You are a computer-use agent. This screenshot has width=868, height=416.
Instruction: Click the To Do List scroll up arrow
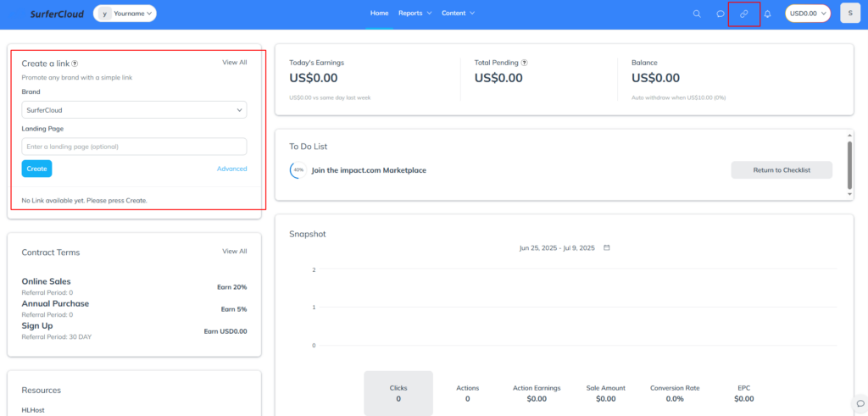click(x=849, y=135)
